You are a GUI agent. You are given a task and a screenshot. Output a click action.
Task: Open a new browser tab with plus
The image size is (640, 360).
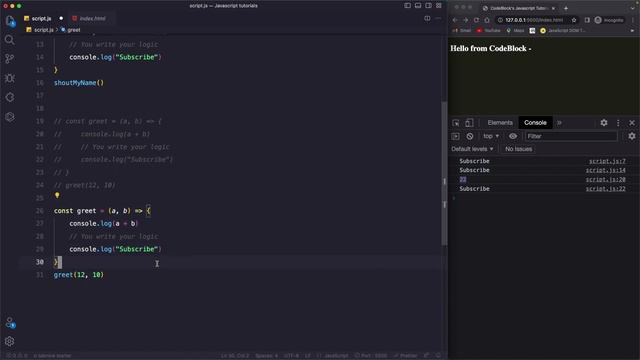(566, 8)
